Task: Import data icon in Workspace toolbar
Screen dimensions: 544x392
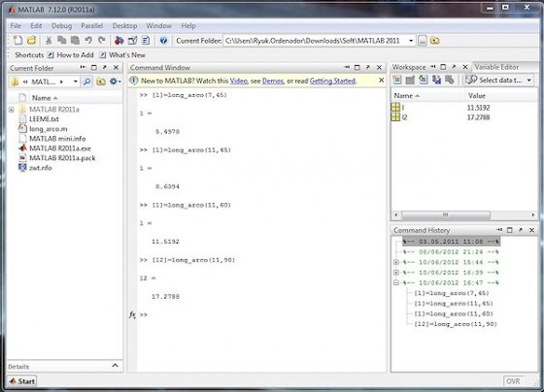Action: click(424, 81)
